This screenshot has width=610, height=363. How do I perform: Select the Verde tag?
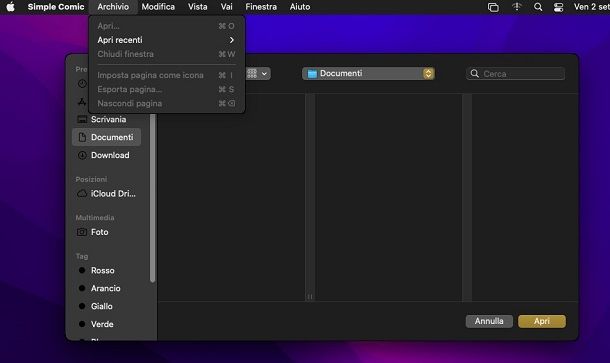pyautogui.click(x=102, y=324)
